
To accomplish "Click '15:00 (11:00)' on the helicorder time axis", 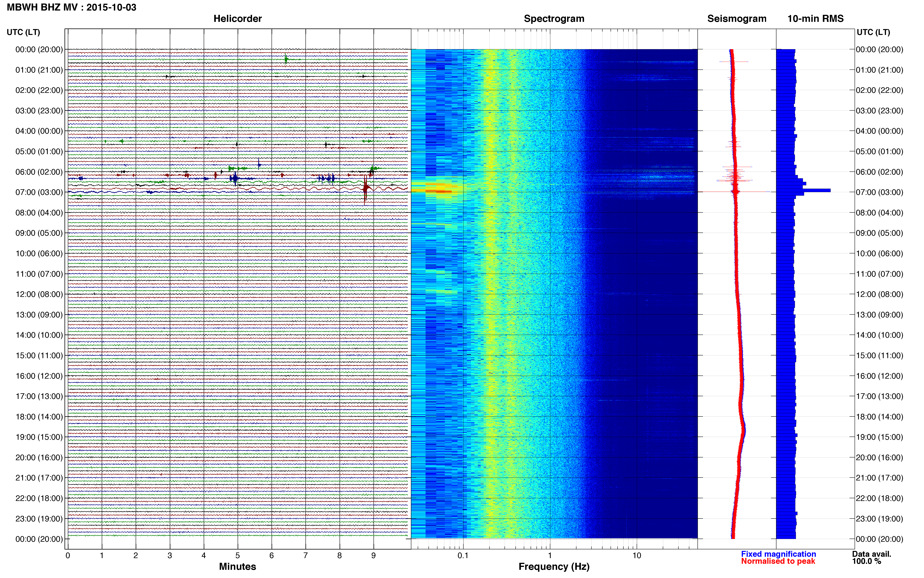I will pyautogui.click(x=39, y=355).
